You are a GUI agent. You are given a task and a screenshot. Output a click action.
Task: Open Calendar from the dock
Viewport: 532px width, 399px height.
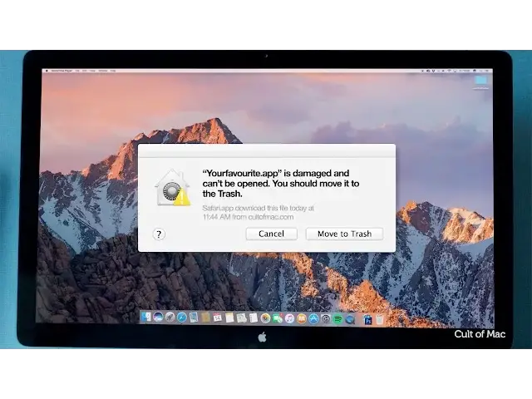pos(218,318)
